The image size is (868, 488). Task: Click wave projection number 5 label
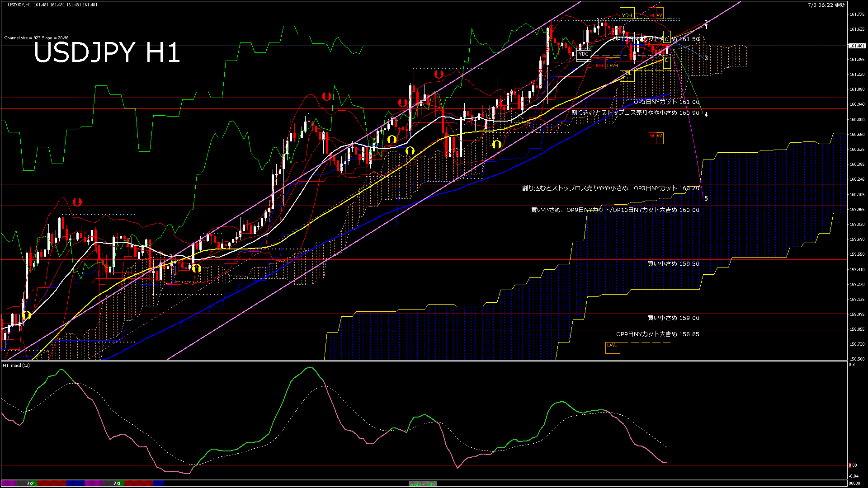tap(706, 199)
